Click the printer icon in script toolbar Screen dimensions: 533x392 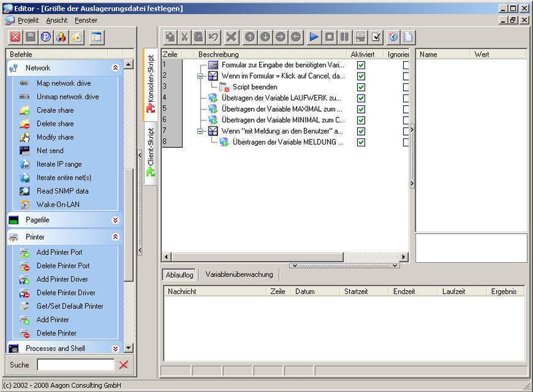click(360, 37)
